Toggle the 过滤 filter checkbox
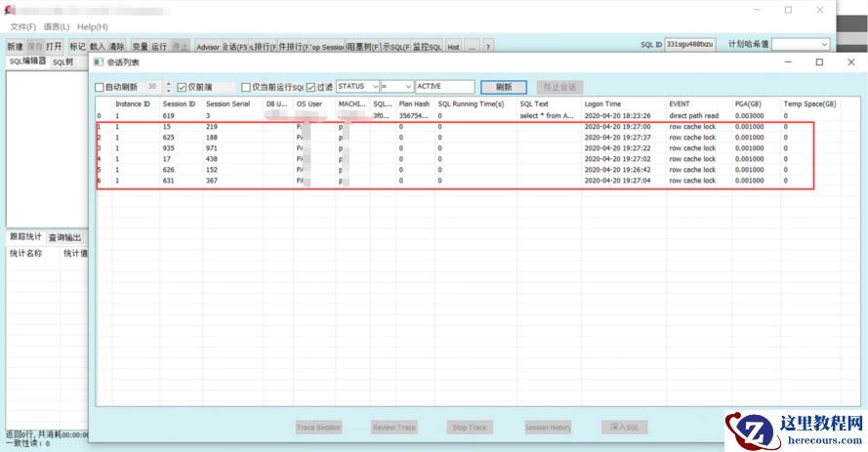 coord(311,88)
